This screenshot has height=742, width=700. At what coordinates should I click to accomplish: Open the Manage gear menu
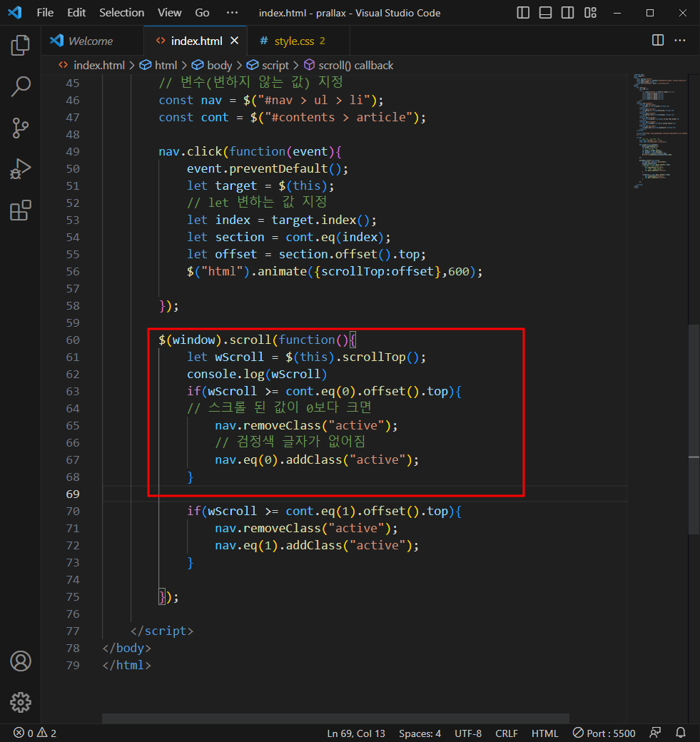21,703
